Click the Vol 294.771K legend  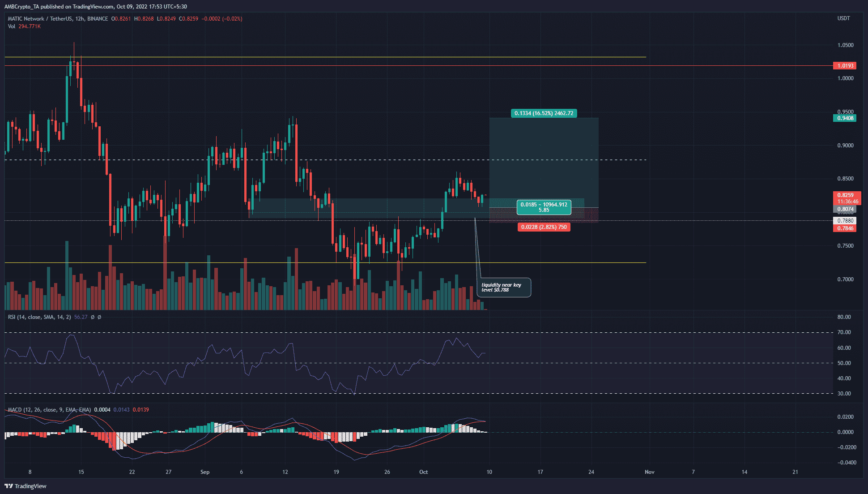[24, 26]
